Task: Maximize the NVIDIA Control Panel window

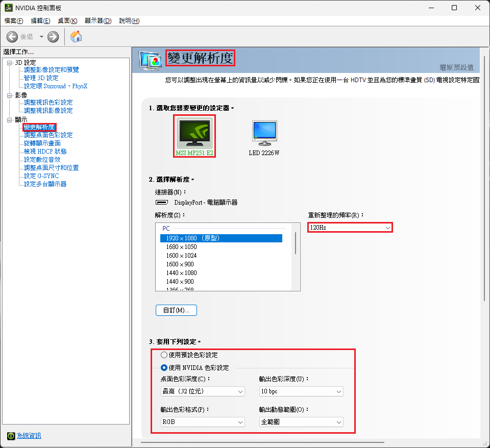Action: click(x=454, y=8)
